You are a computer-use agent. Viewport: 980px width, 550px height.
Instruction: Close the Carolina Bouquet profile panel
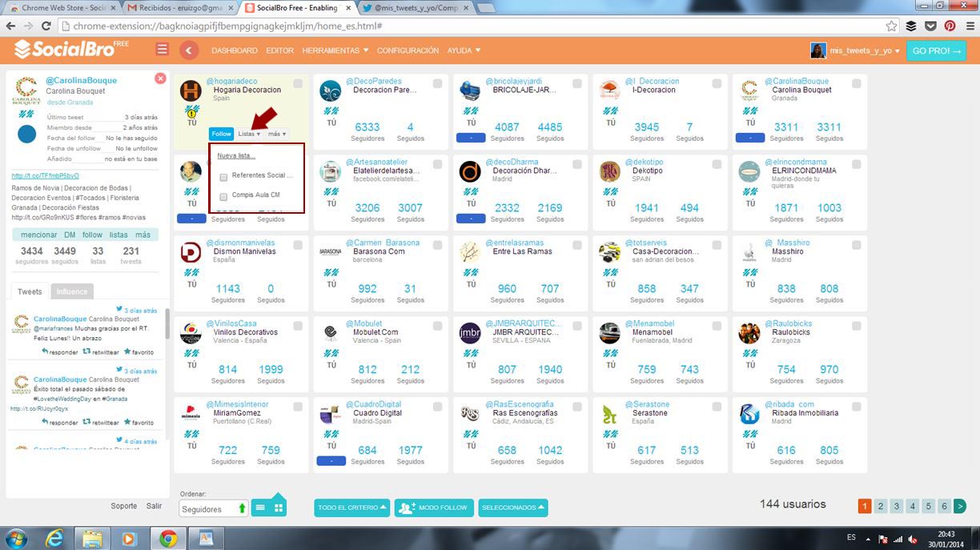[x=160, y=78]
